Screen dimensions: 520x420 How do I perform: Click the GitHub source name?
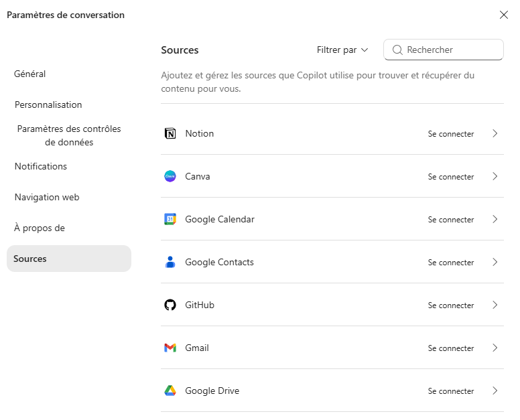click(x=200, y=305)
